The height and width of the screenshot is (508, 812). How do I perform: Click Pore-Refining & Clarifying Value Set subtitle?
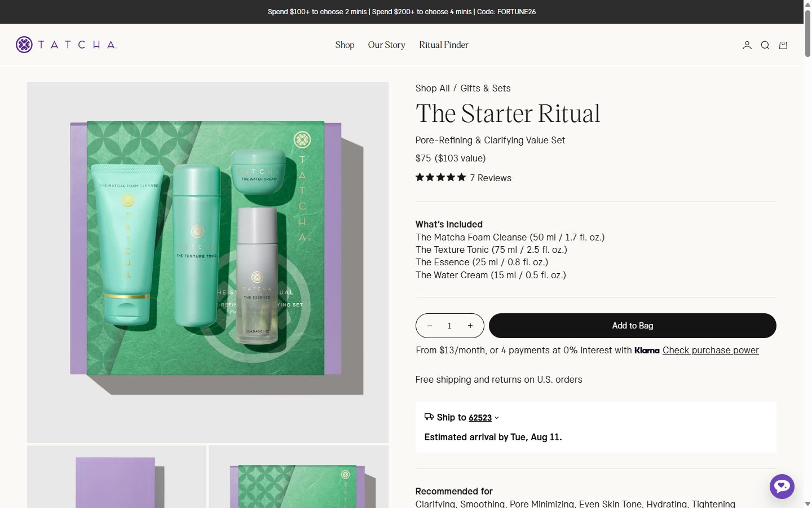[x=490, y=140]
